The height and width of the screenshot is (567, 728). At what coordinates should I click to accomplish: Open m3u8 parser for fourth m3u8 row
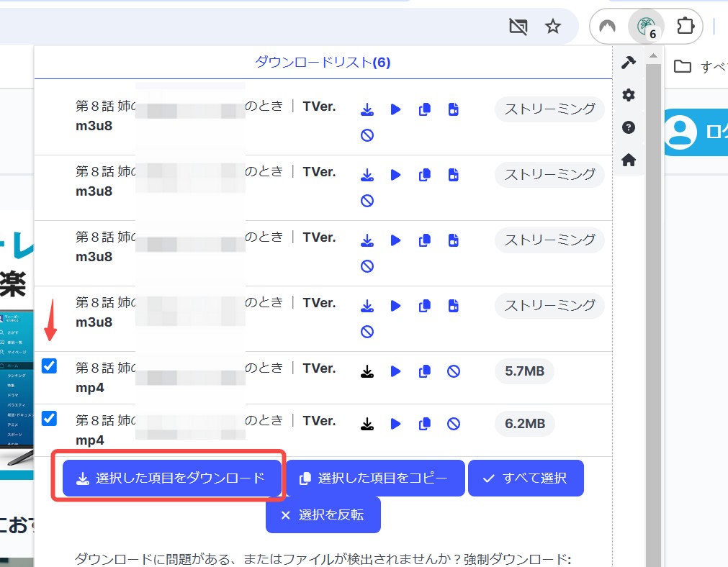[x=454, y=306]
